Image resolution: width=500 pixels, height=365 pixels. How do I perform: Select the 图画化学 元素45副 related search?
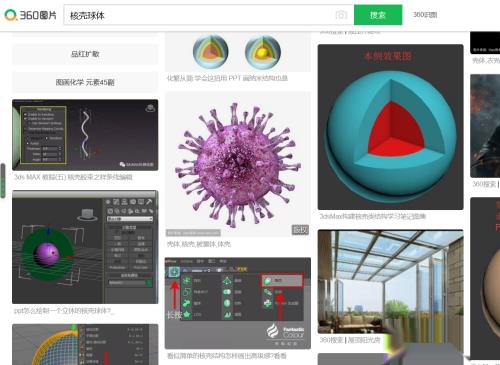[85, 82]
